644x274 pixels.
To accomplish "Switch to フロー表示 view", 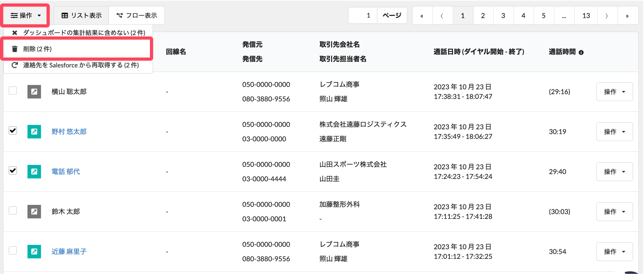I will (x=137, y=16).
